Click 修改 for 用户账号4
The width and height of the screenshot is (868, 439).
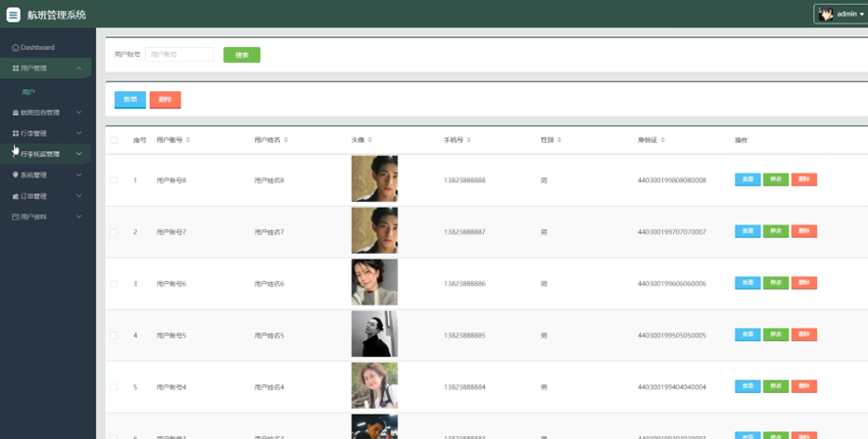click(x=776, y=386)
